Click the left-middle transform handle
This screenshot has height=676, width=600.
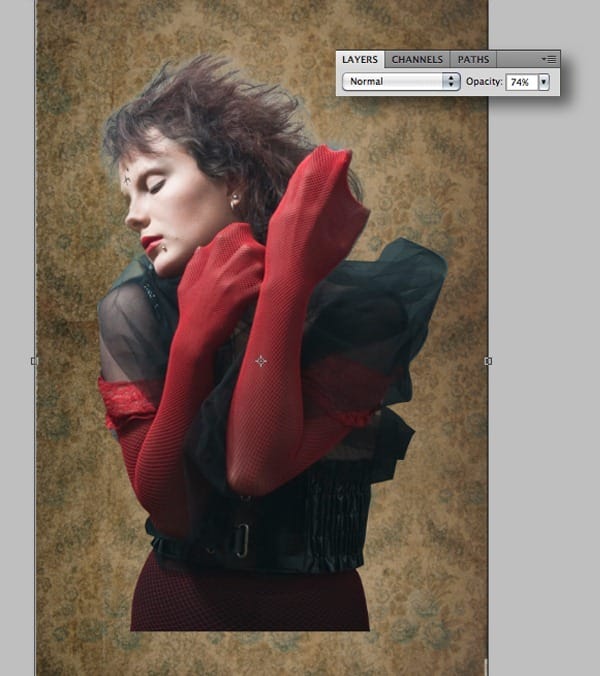tap(34, 361)
